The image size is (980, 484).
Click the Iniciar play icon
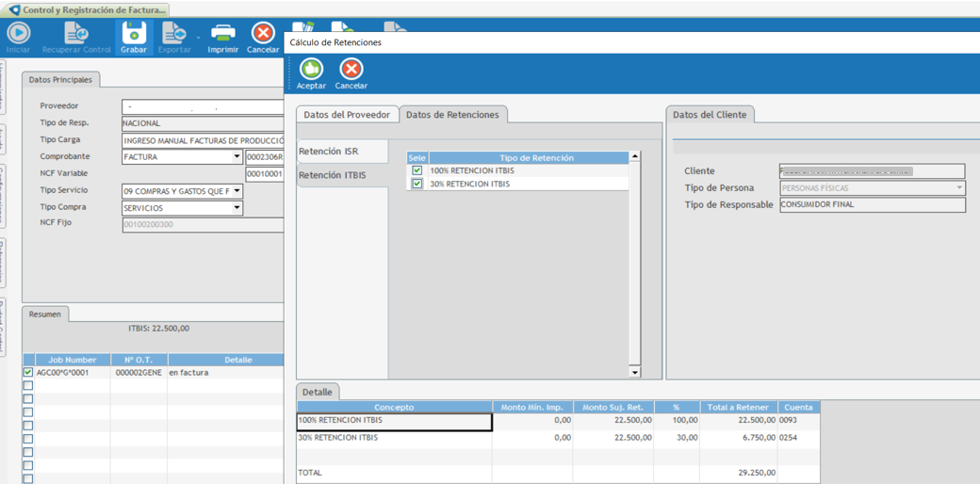(x=19, y=32)
